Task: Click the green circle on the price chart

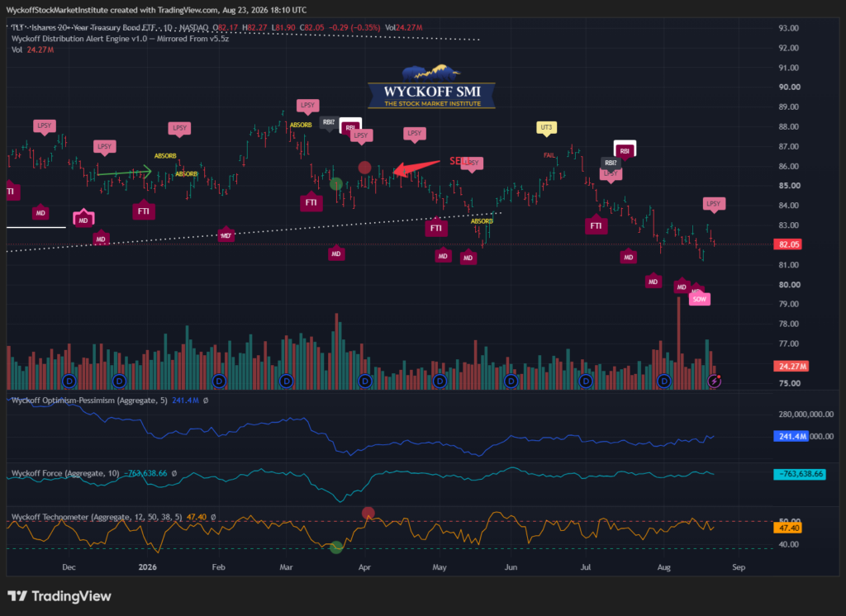Action: click(336, 184)
